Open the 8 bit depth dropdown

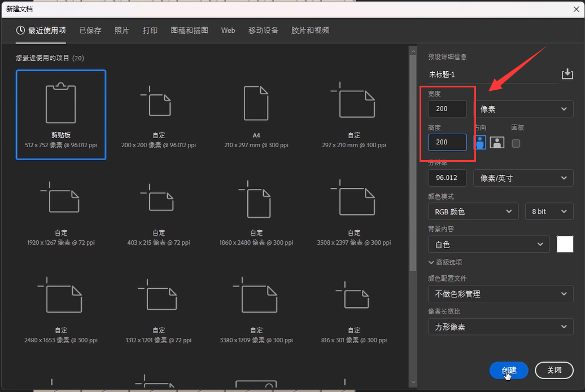(x=549, y=212)
